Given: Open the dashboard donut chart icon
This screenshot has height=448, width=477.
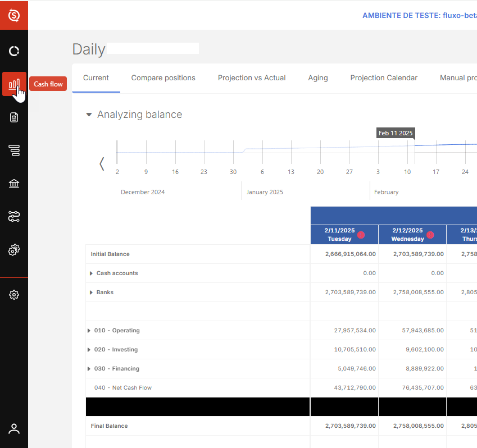Looking at the screenshot, I should click(x=14, y=52).
